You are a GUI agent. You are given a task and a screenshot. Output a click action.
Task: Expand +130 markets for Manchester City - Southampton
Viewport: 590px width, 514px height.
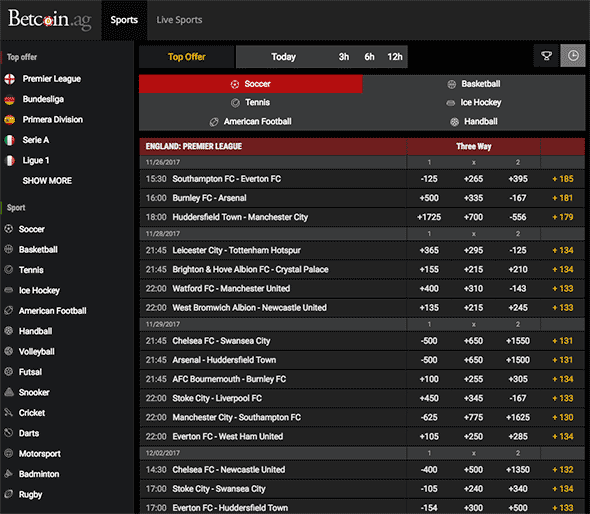pos(563,417)
